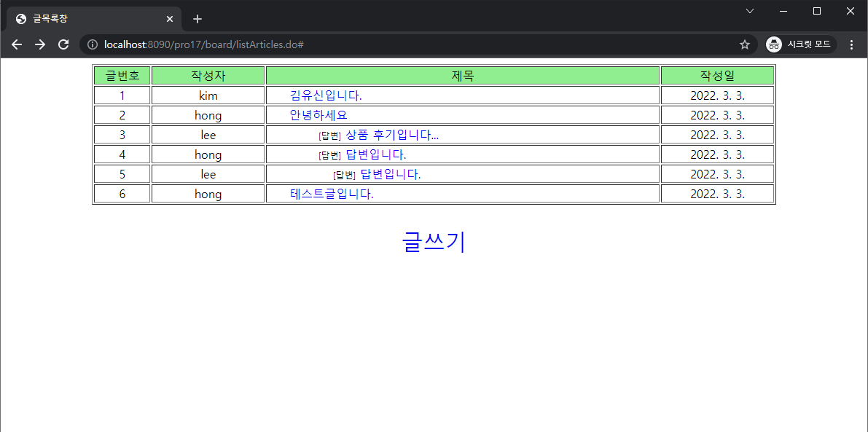View site information icon in address bar
The height and width of the screenshot is (432, 868).
tap(93, 44)
